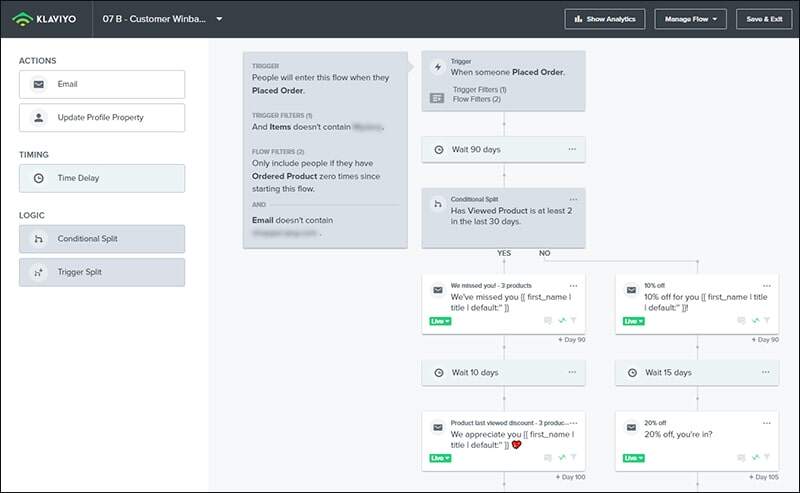Open analytics icon on 'We missed you!' email
The height and width of the screenshot is (493, 800).
coord(561,321)
